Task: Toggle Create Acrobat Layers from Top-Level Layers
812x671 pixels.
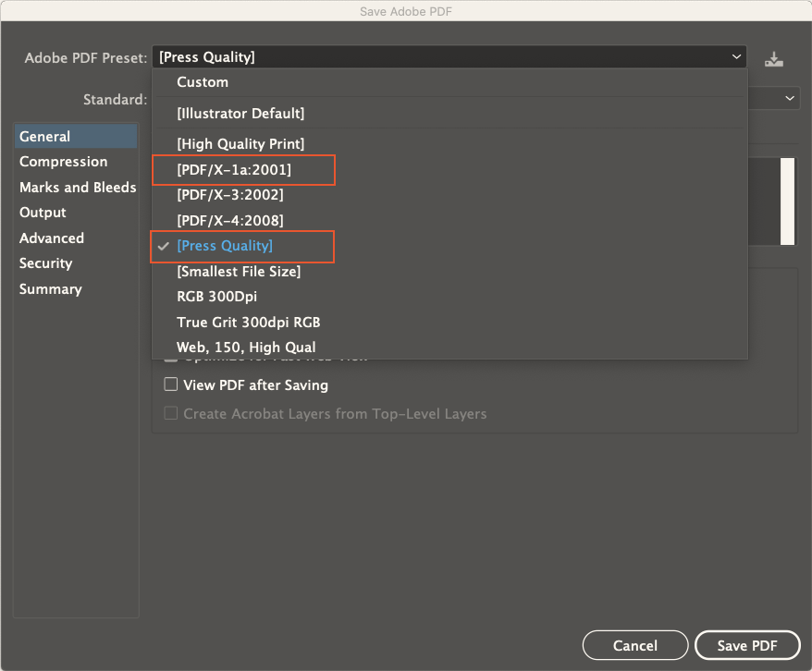Action: coord(170,413)
